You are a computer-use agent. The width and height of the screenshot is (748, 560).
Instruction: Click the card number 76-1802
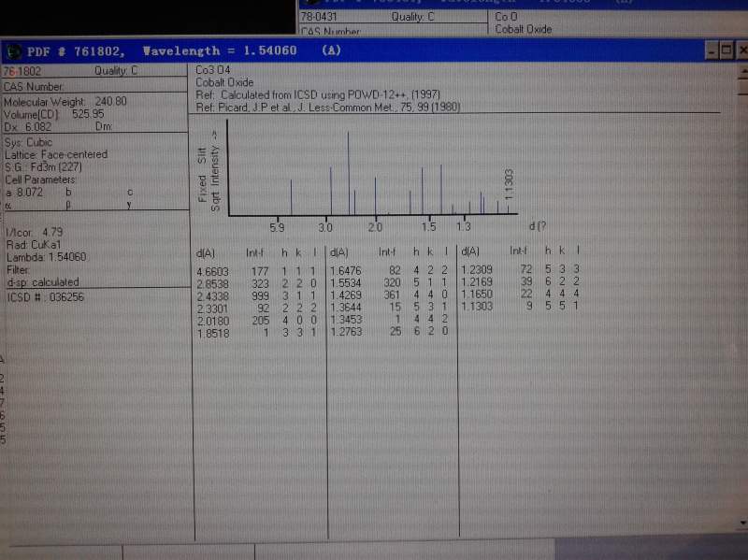click(22, 72)
